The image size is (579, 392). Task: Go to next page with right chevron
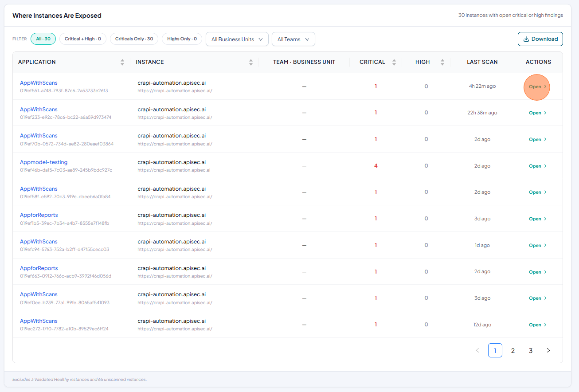(548, 350)
